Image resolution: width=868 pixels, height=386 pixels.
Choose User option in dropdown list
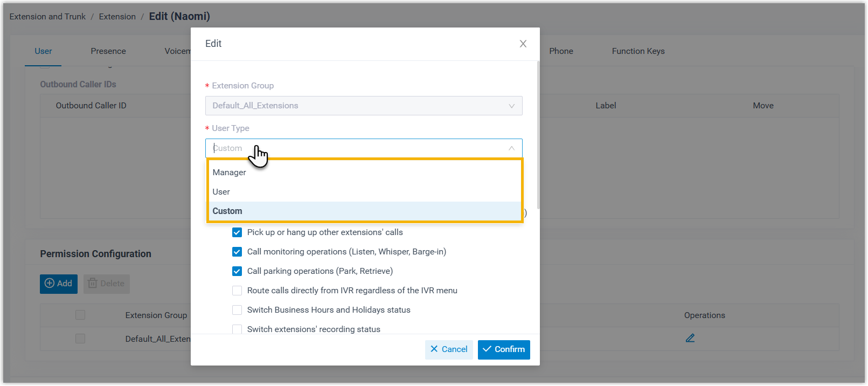coord(221,192)
